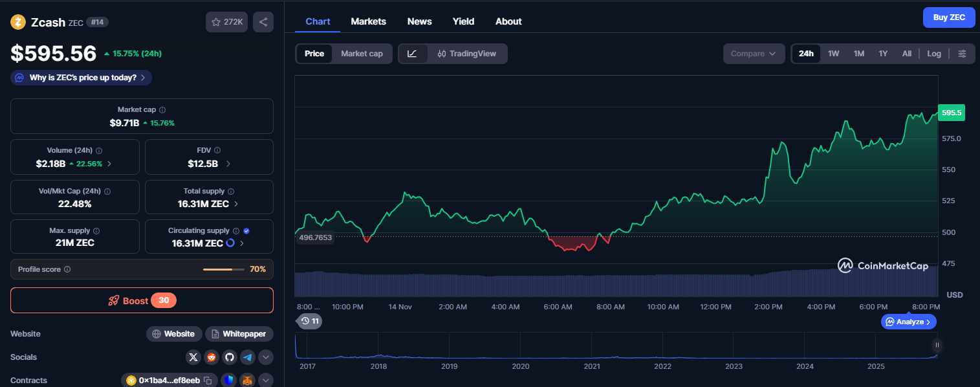This screenshot has height=387, width=980.
Task: Click the $9.71B market cap value
Action: (x=124, y=122)
